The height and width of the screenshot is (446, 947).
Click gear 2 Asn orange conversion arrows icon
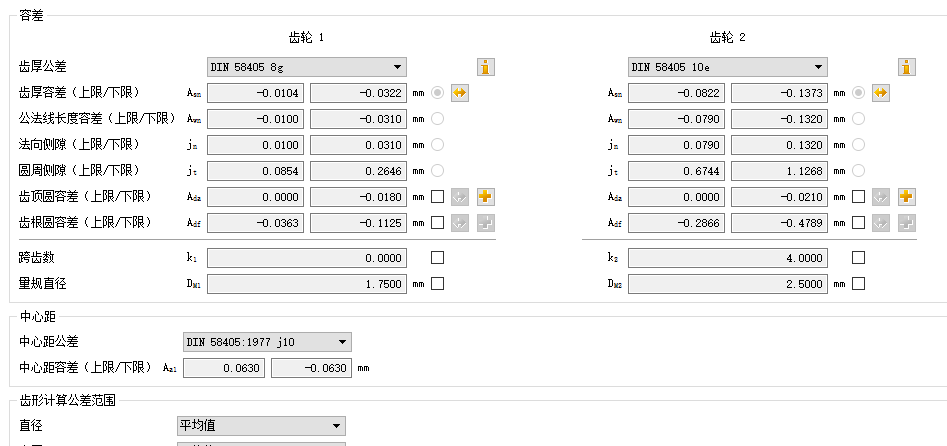coord(881,93)
